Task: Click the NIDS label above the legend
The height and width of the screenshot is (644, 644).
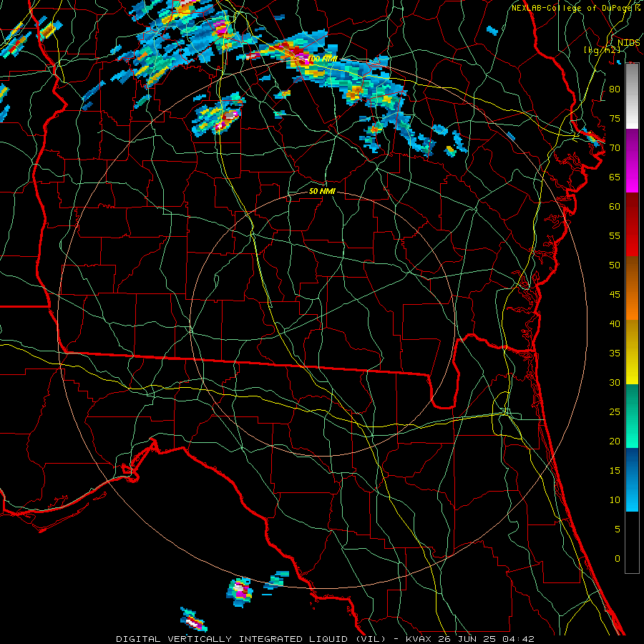Action: tap(628, 42)
